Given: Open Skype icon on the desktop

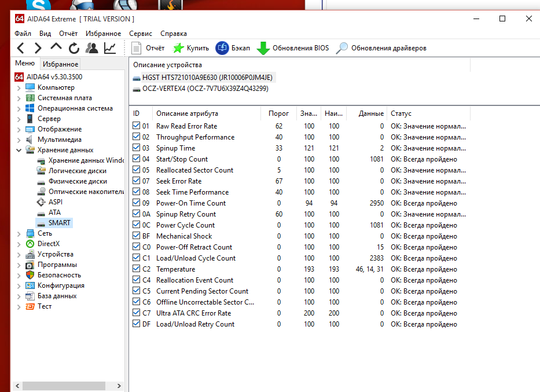Looking at the screenshot, I should click(x=39, y=5).
